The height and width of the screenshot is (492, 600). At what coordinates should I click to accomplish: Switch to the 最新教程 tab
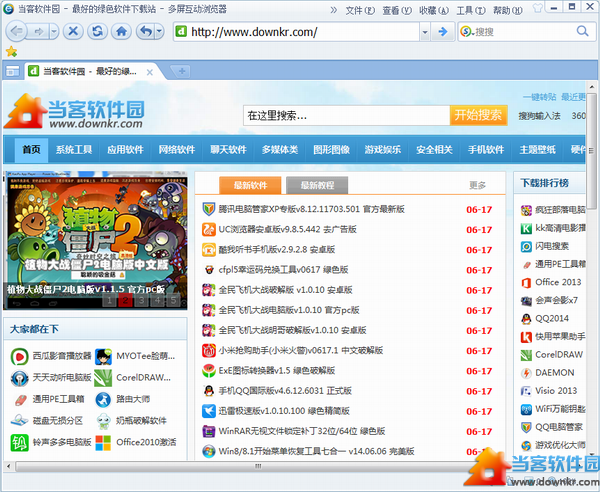tap(317, 186)
